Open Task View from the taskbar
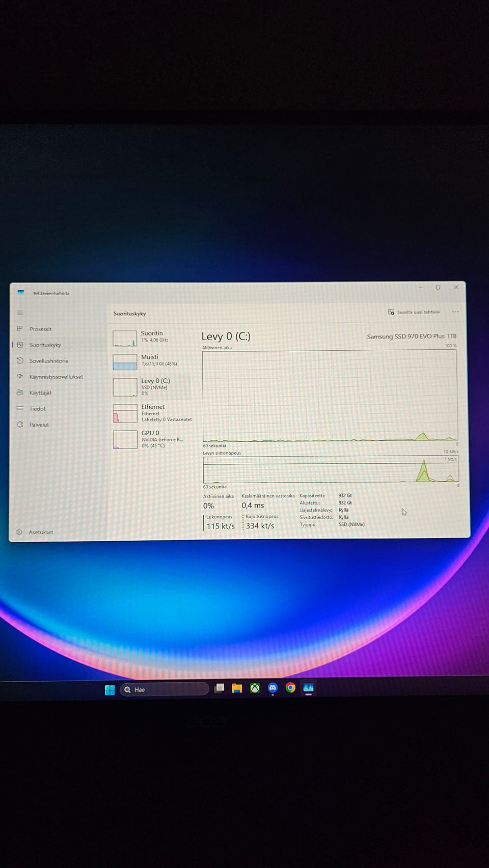489x868 pixels. [220, 688]
